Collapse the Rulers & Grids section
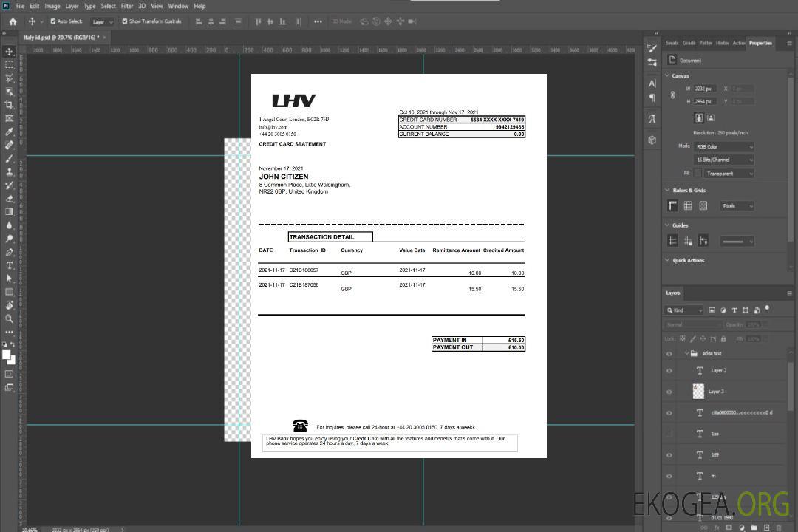 pos(667,190)
